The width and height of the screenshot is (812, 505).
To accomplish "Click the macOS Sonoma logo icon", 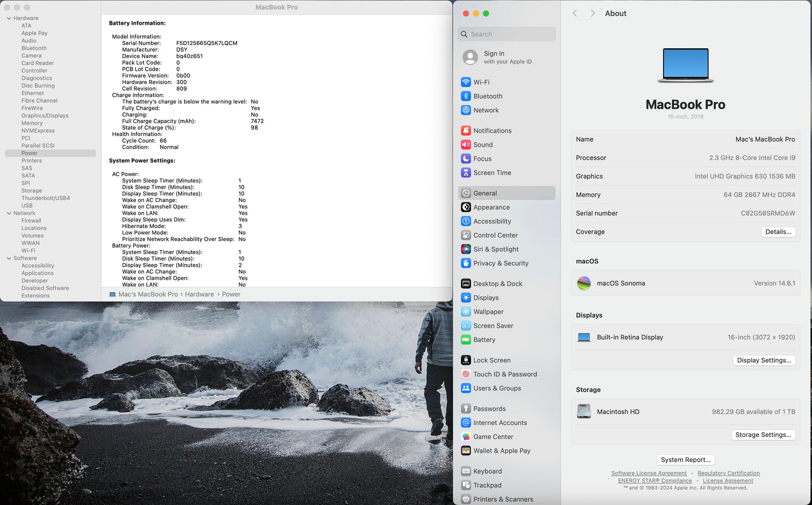I will pos(584,283).
